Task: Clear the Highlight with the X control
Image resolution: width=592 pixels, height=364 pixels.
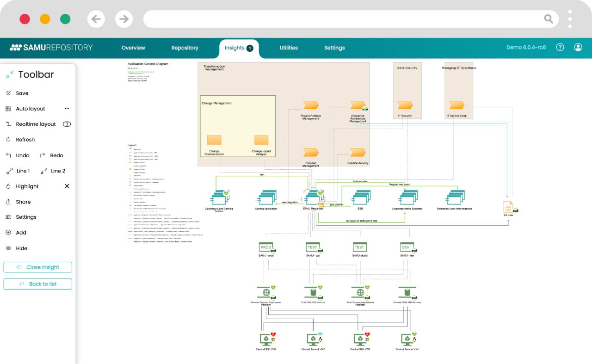Action: tap(67, 186)
